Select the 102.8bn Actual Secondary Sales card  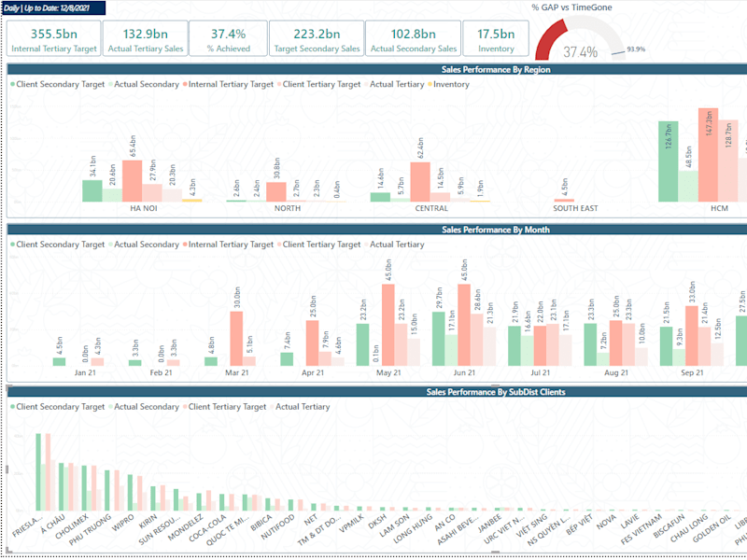(x=414, y=38)
